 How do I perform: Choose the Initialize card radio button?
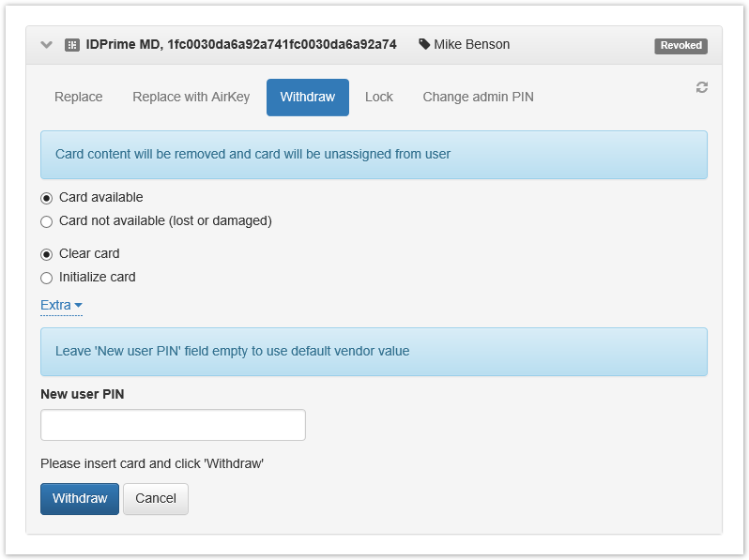47,278
